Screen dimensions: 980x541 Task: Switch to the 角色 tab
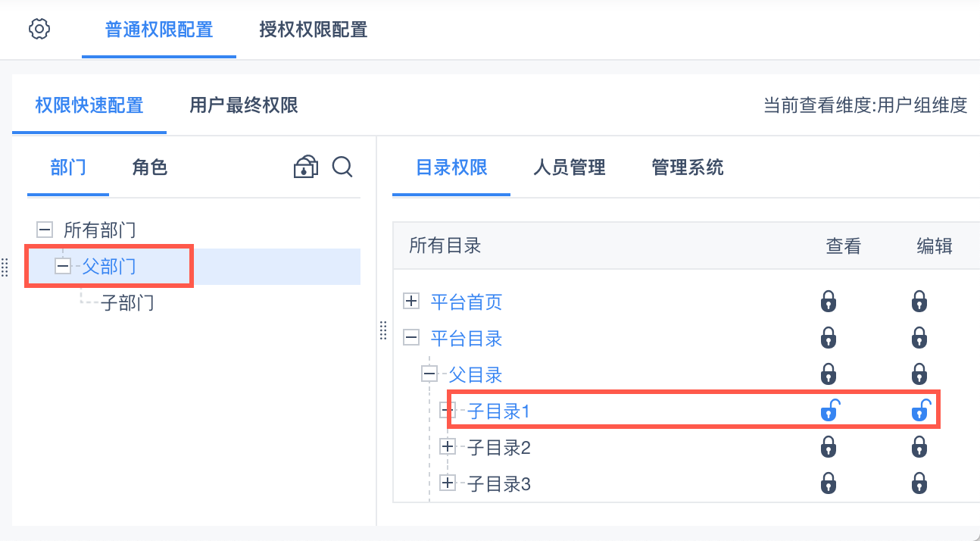[149, 167]
